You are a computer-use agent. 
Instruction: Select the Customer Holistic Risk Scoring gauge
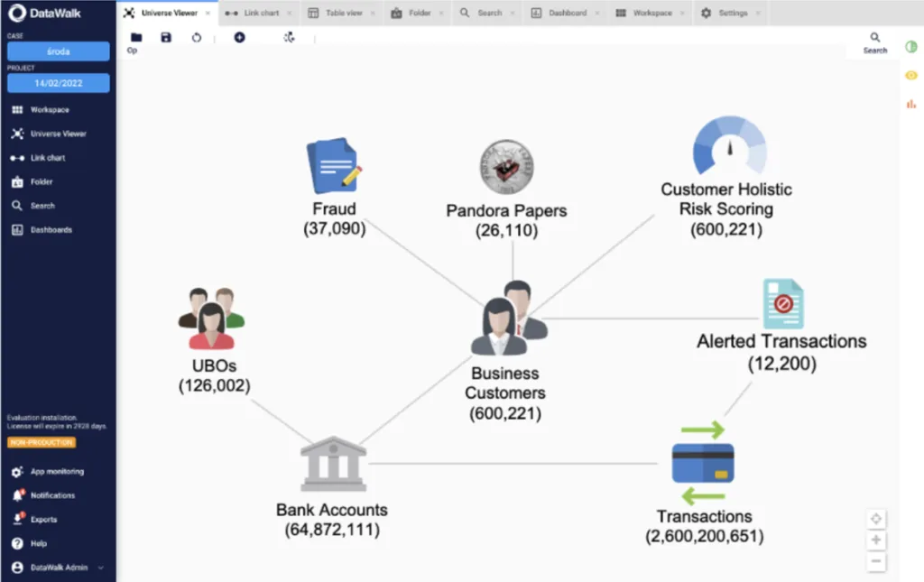[729, 145]
